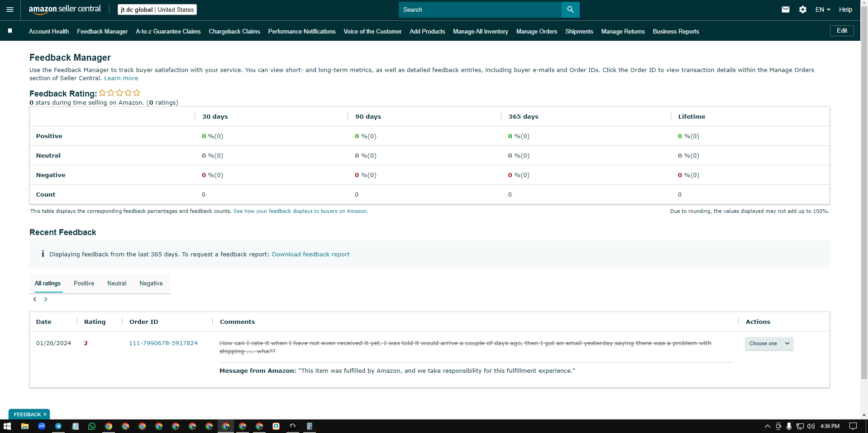The width and height of the screenshot is (868, 433).
Task: Open the RingCentral taskbar icon
Action: pos(276,426)
